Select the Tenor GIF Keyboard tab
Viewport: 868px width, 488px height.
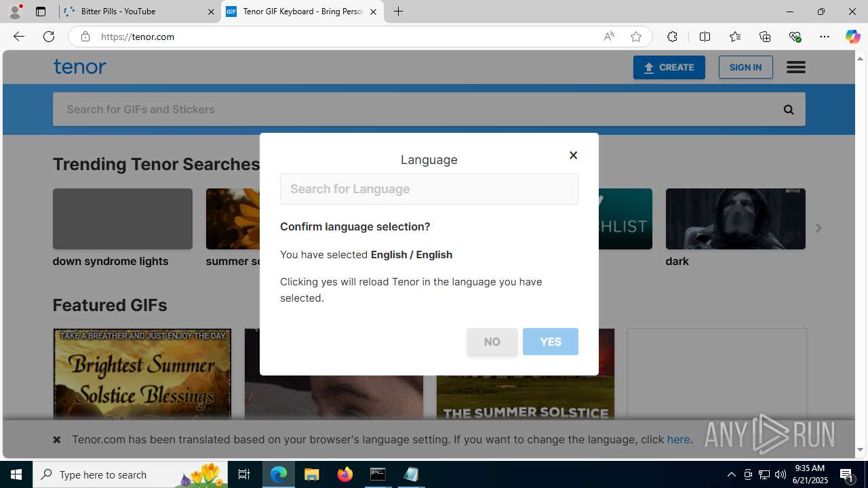pyautogui.click(x=302, y=12)
